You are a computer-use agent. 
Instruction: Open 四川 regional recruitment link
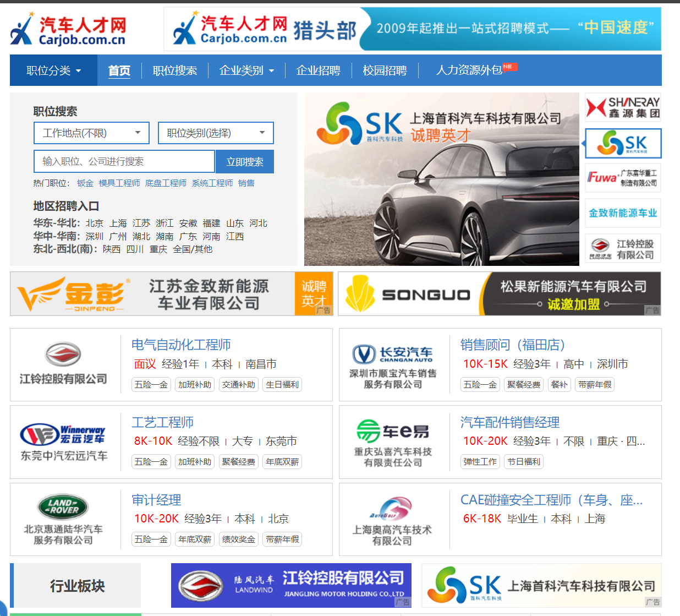pos(135,249)
